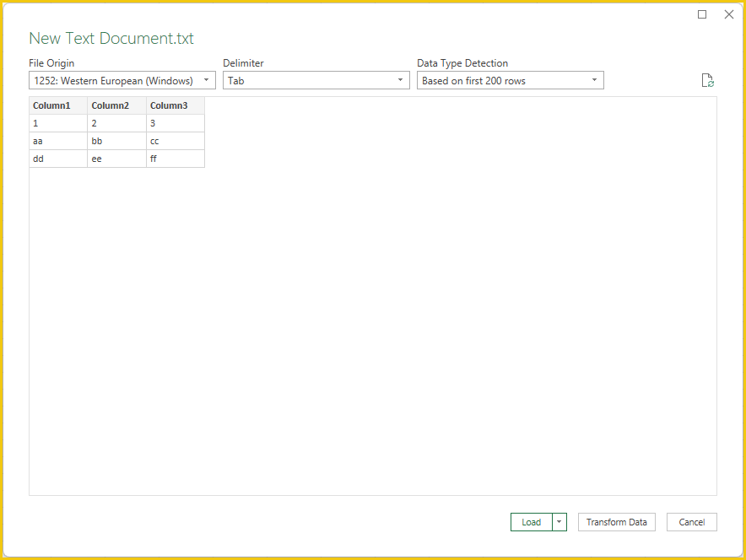
Task: Click the Cancel button
Action: 692,522
